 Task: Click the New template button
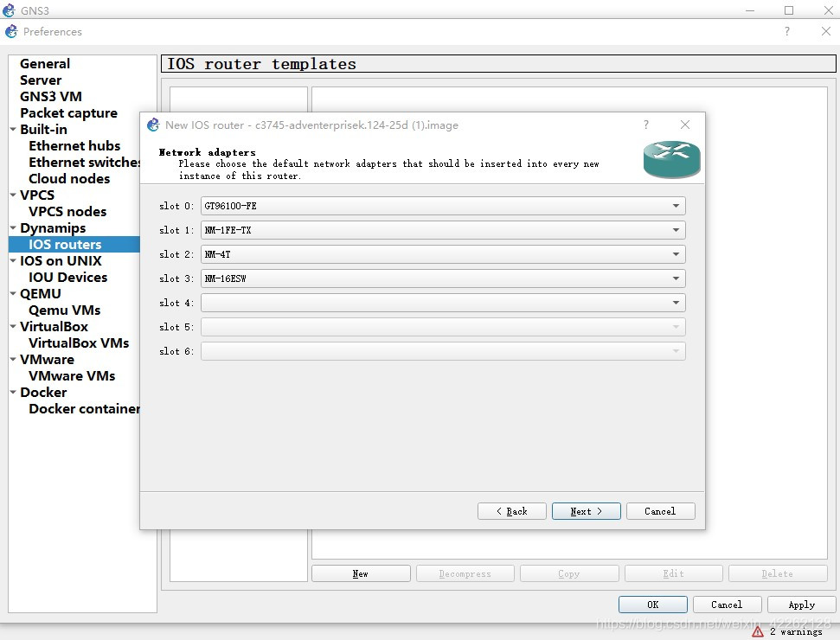point(361,573)
